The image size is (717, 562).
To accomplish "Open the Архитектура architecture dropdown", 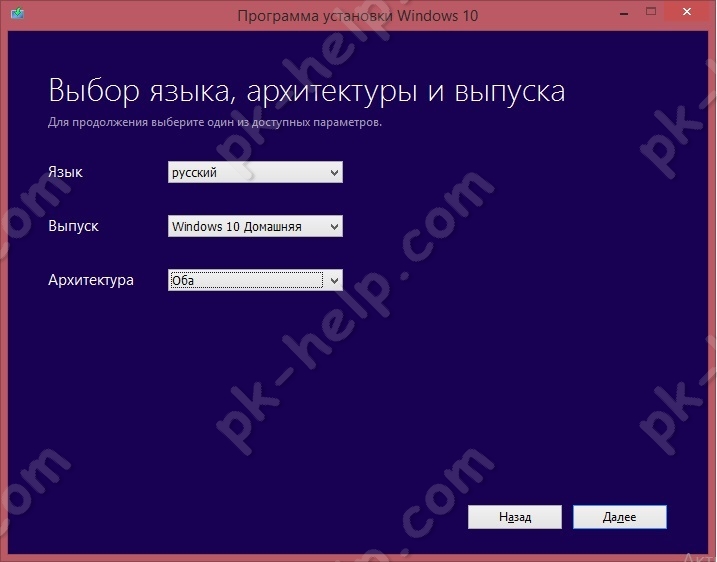I will point(255,280).
